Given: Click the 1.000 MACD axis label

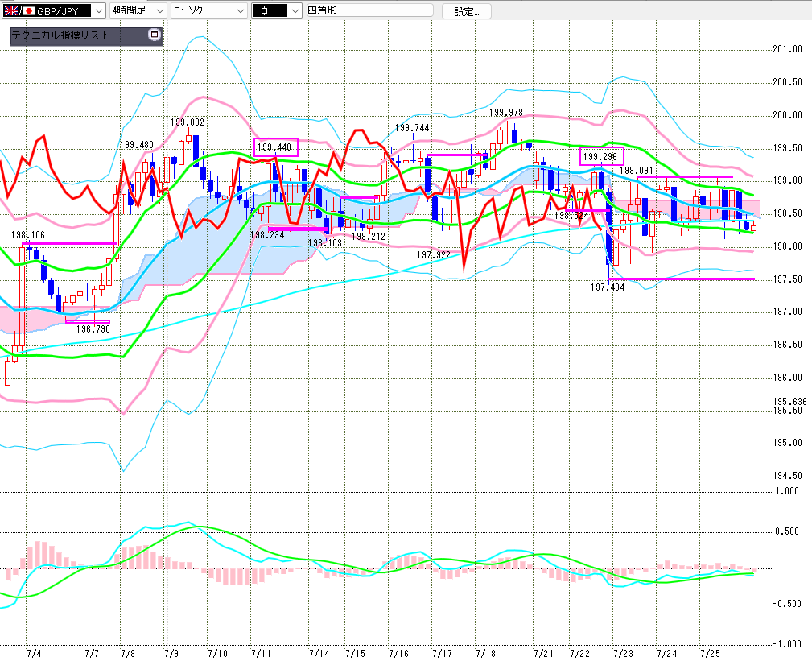Looking at the screenshot, I should coord(787,491).
